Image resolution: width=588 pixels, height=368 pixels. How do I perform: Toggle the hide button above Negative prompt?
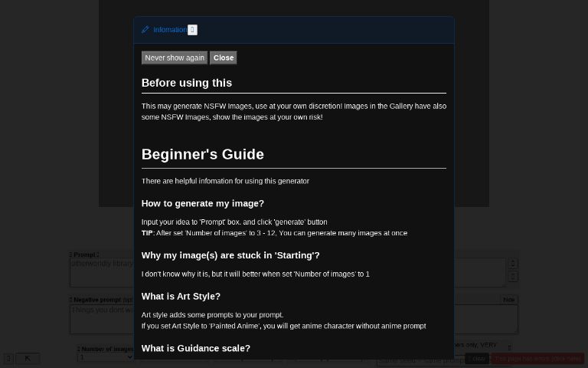[x=508, y=300]
